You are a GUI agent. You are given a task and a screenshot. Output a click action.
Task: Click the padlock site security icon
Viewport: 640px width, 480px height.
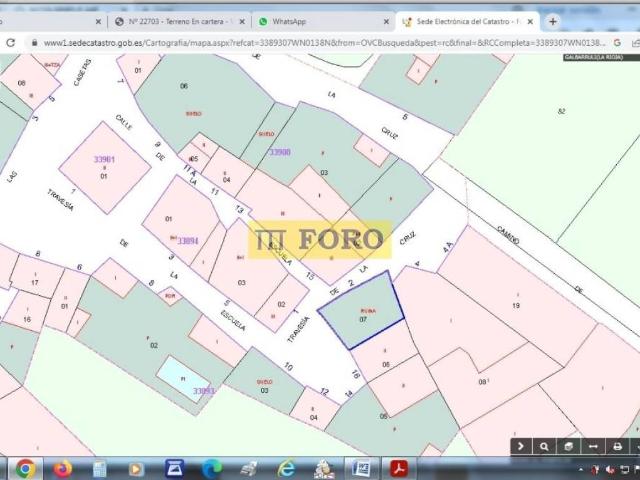(35, 43)
